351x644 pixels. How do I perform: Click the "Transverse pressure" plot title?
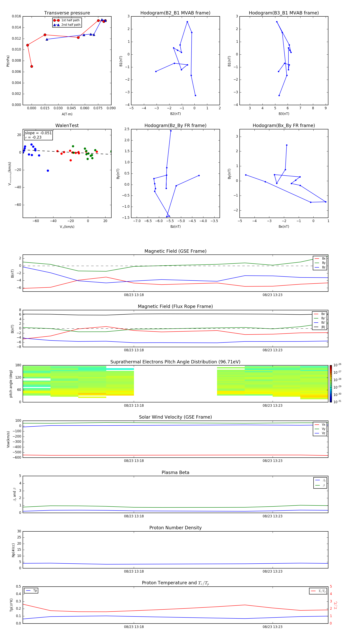coord(67,13)
